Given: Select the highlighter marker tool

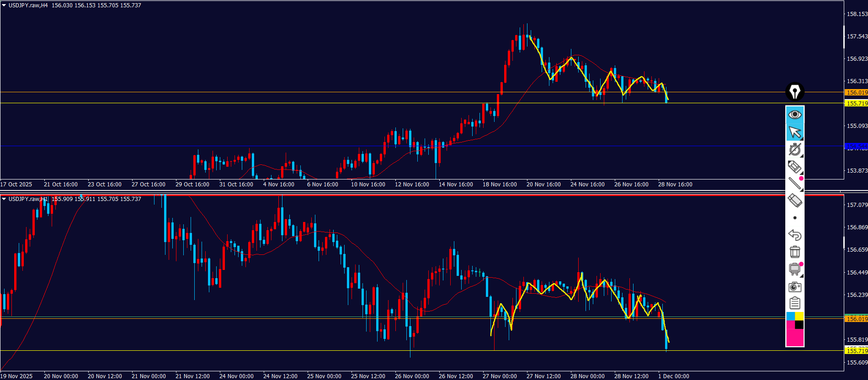Looking at the screenshot, I should click(795, 167).
